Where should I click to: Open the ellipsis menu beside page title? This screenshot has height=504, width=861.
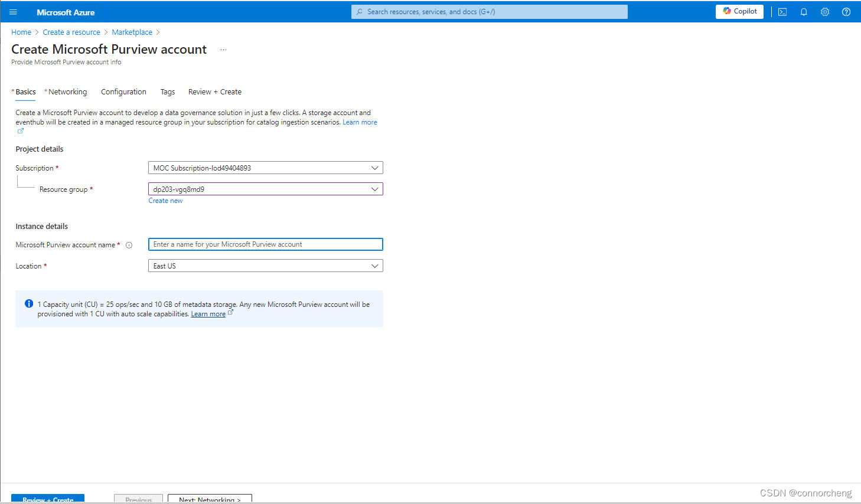coord(223,50)
